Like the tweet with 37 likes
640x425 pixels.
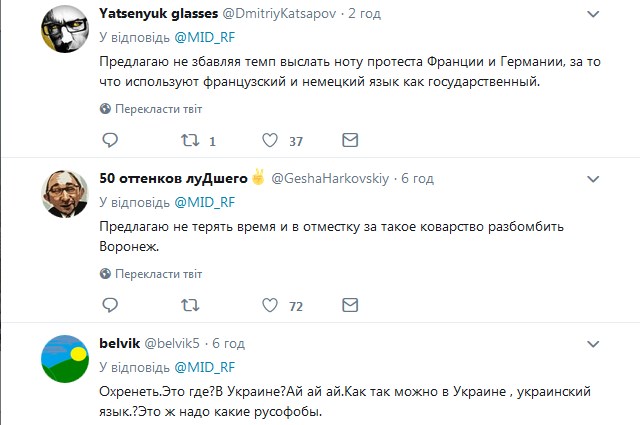(269, 140)
